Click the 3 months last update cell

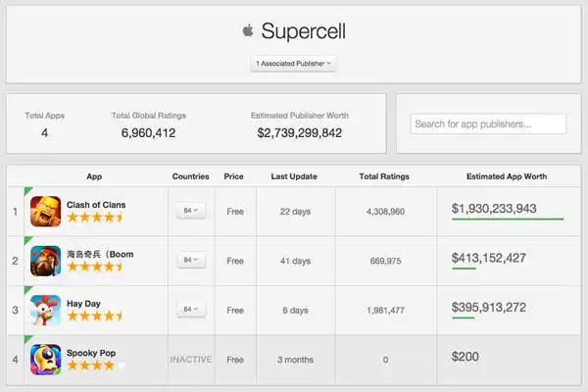tap(295, 360)
